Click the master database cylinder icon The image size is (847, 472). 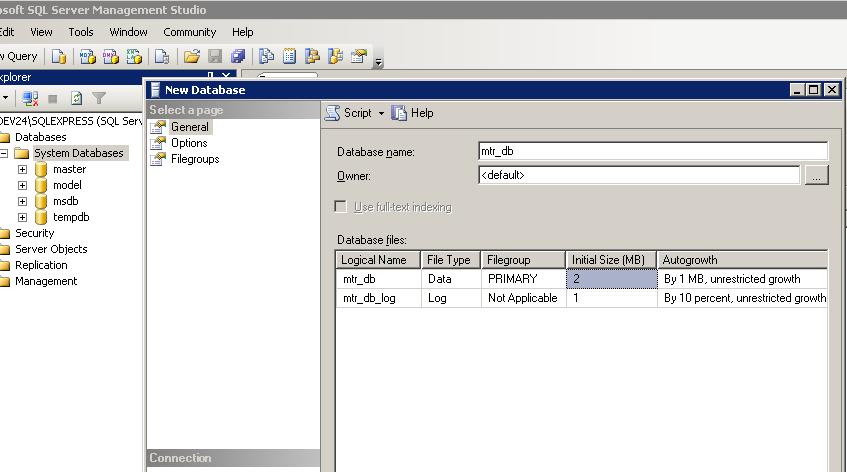click(41, 169)
